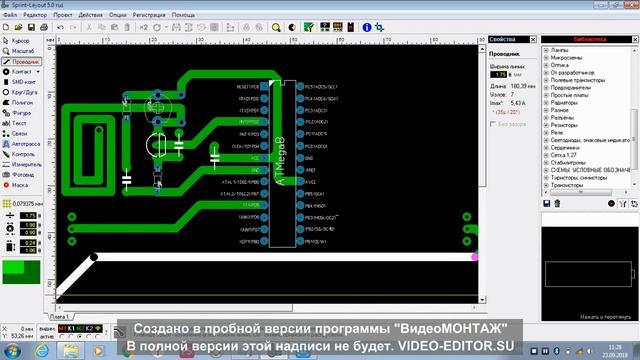Choose the Контакт pad tool
The height and width of the screenshot is (360, 640).
coord(18,72)
